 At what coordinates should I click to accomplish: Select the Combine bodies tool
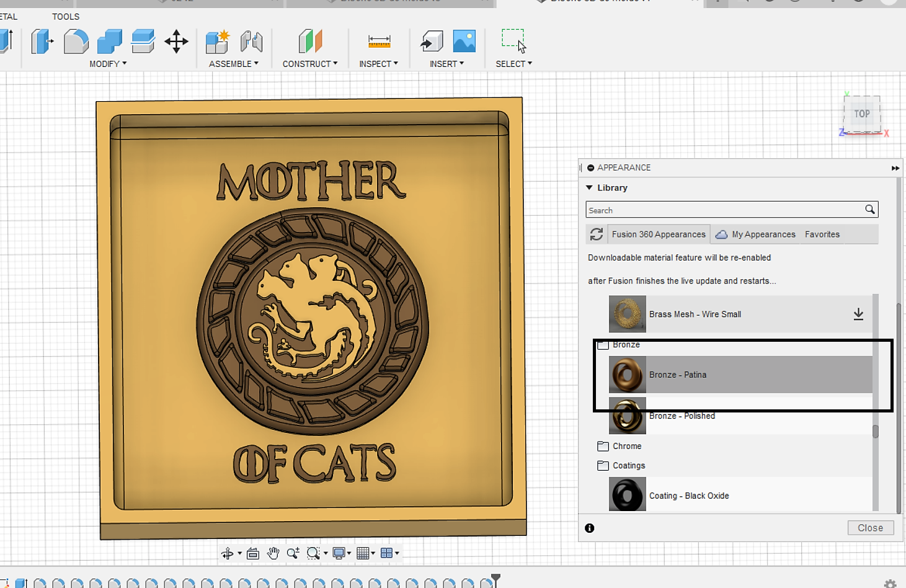tap(110, 42)
